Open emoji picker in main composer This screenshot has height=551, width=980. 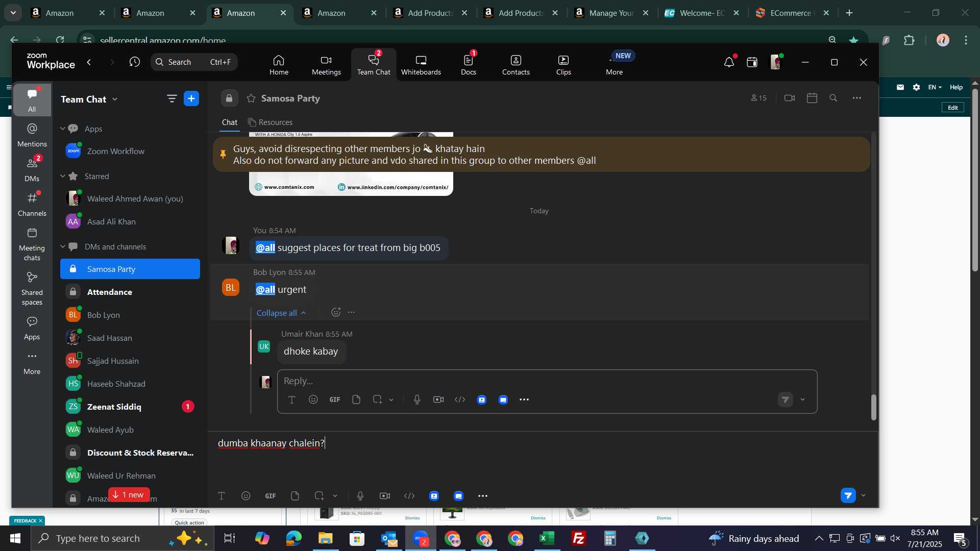[246, 496]
